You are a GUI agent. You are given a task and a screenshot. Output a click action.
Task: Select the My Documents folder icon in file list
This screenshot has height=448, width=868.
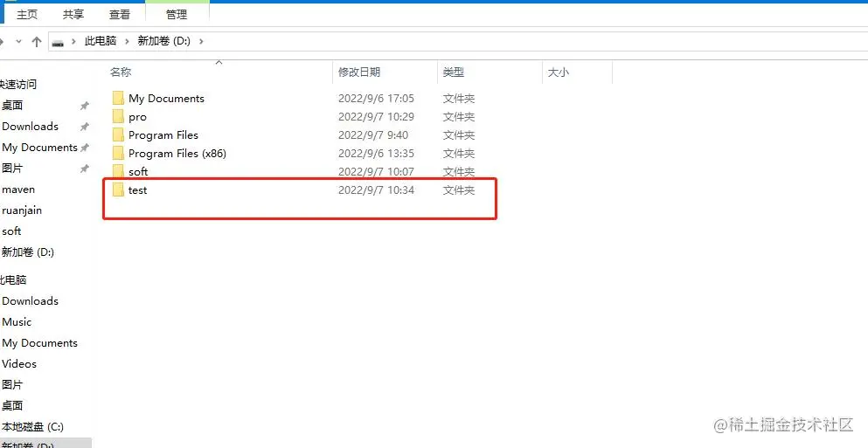[118, 99]
